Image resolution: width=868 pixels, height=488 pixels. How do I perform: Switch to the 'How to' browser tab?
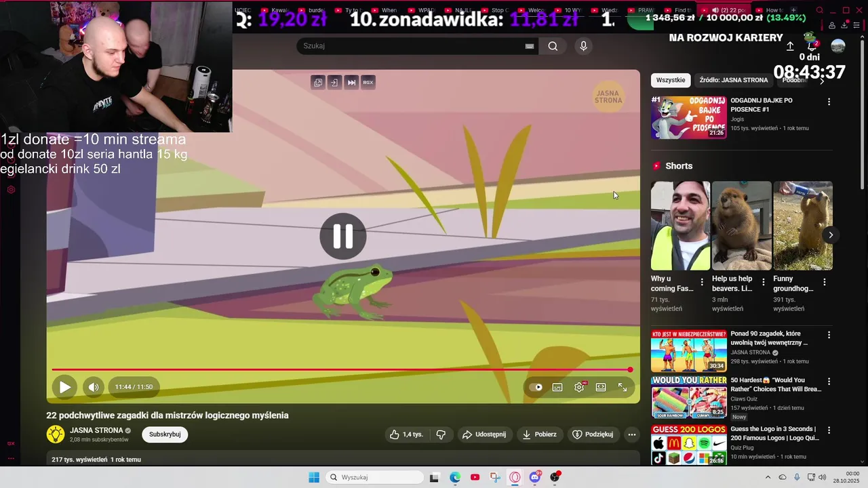(769, 10)
